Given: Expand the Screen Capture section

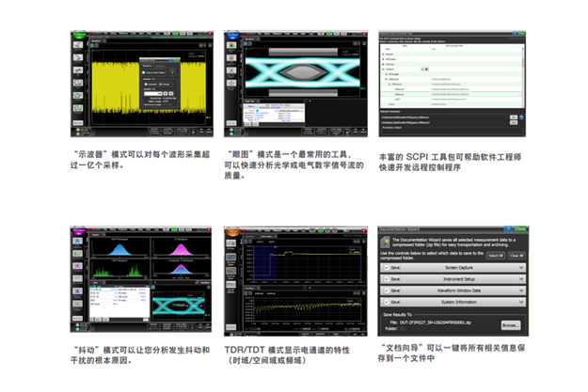Looking at the screenshot, I should [520, 268].
